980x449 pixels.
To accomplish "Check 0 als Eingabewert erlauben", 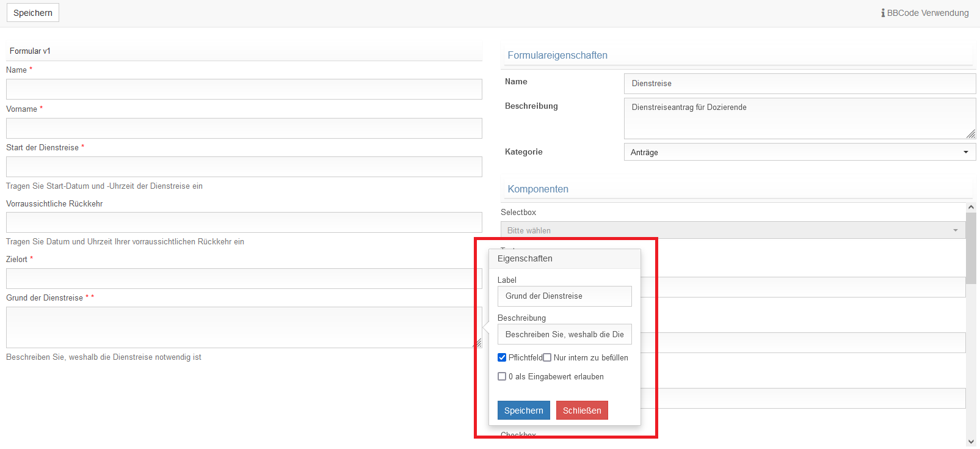I will point(502,376).
